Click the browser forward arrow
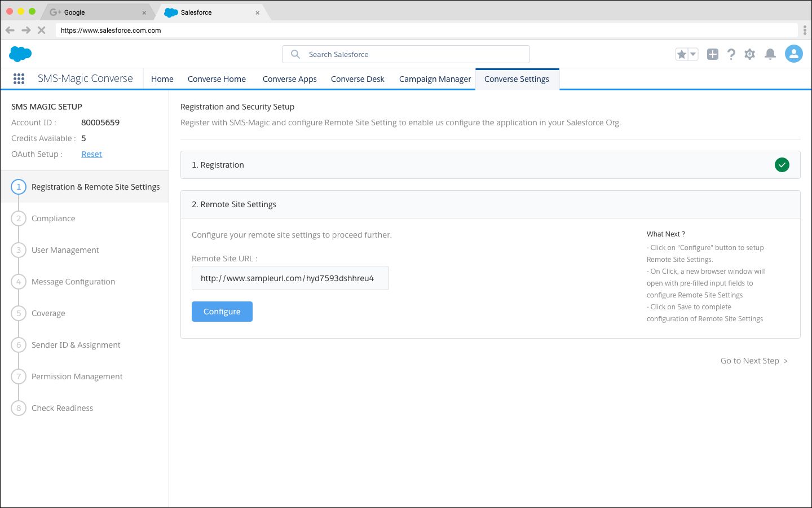This screenshot has width=812, height=508. [x=26, y=30]
